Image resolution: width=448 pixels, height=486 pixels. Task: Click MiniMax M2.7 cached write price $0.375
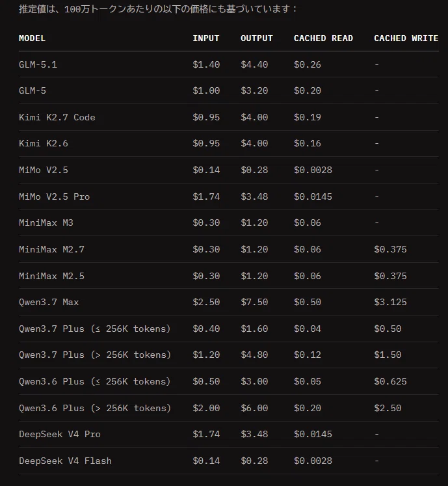(390, 250)
